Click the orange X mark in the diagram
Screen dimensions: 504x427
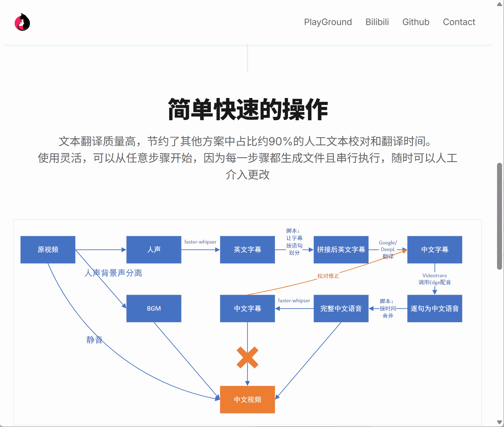(x=247, y=357)
